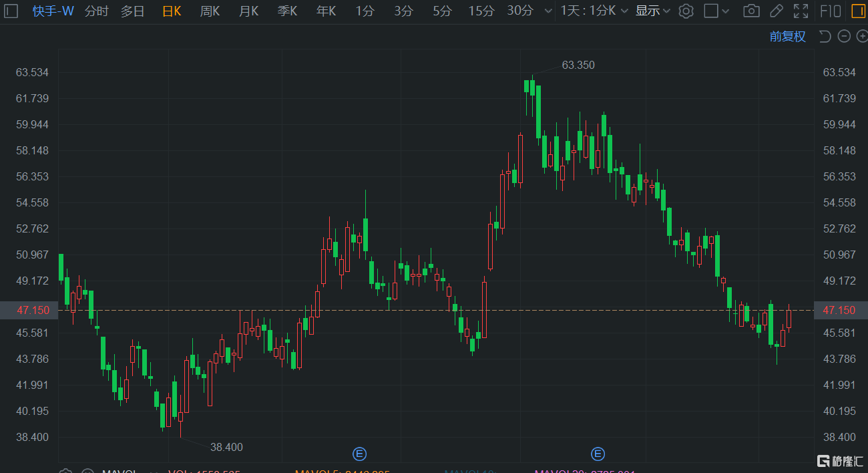Screen dimensions: 868x473
Task: Click the left E earnings marker
Action: (359, 454)
